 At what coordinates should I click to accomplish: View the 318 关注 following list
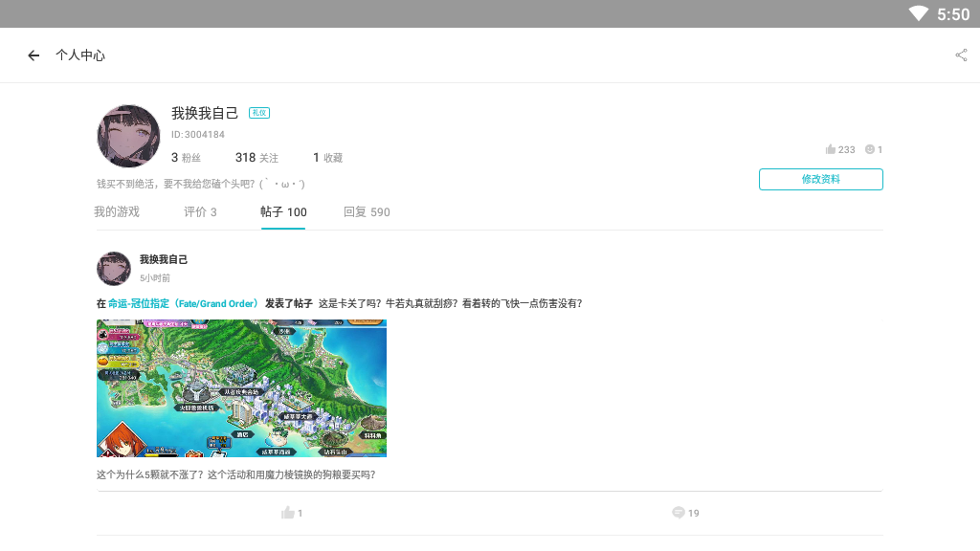[x=256, y=158]
